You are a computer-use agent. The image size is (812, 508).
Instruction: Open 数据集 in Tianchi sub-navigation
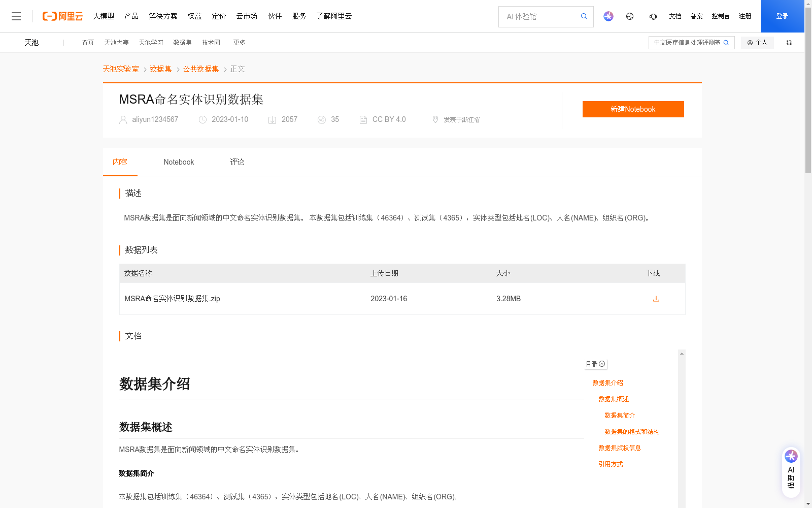pos(182,43)
